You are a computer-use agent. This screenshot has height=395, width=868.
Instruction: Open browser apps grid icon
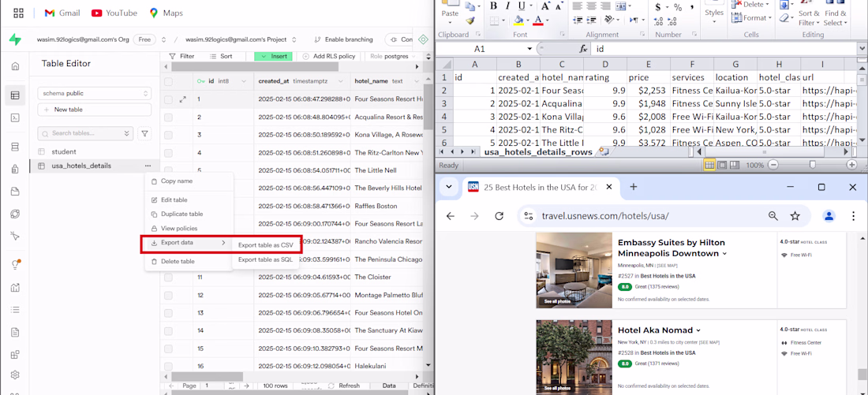[18, 13]
